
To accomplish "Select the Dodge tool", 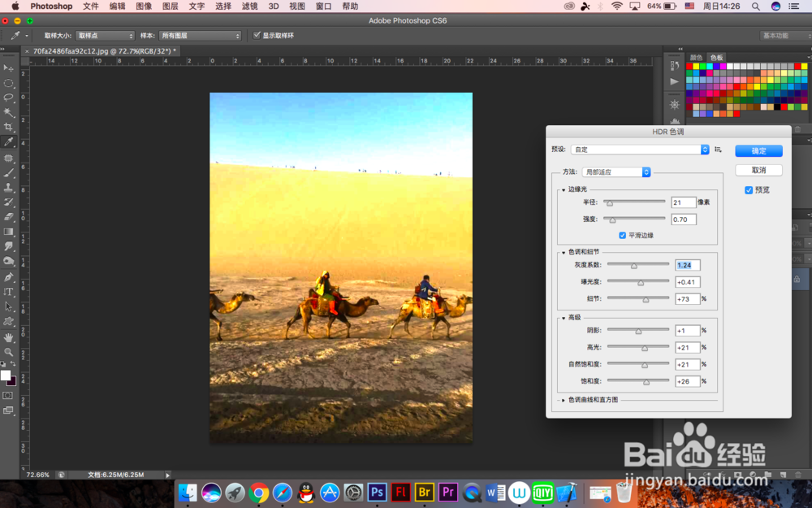I will 8,261.
